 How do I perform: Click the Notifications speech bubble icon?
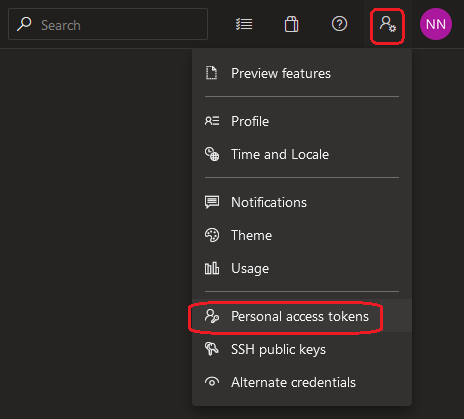212,202
